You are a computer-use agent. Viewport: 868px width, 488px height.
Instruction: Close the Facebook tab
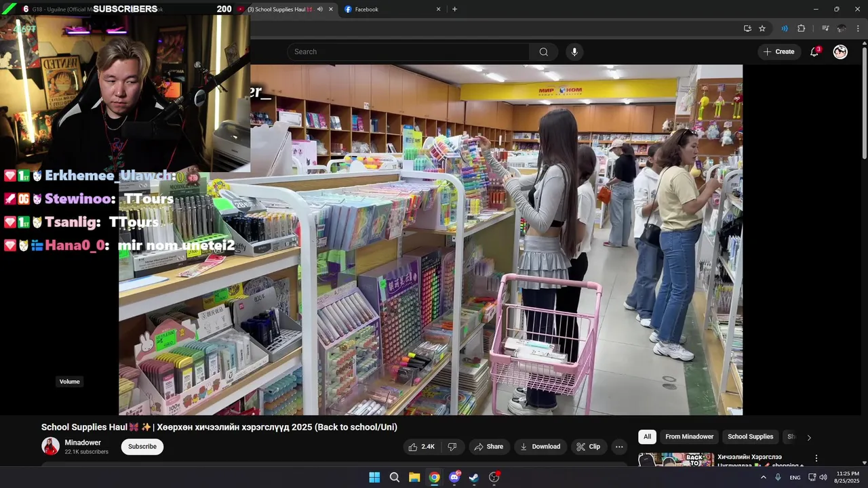click(x=438, y=9)
